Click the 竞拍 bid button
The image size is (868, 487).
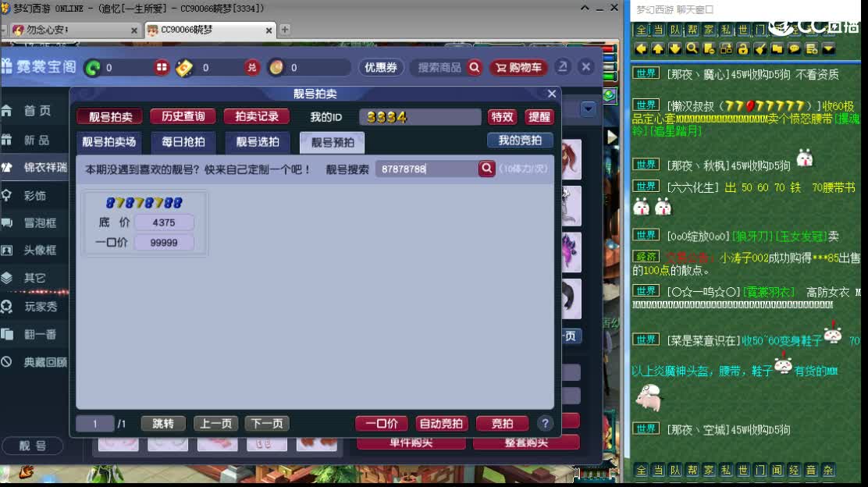(x=502, y=423)
